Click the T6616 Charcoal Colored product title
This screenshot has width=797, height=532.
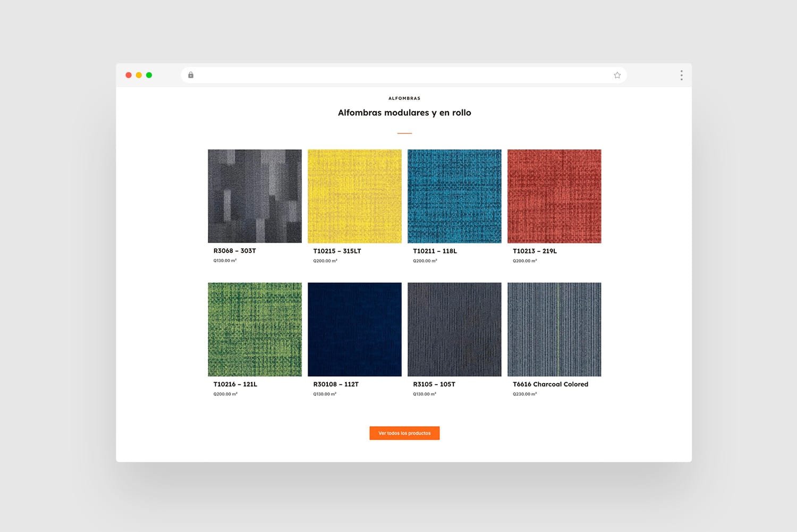pos(550,384)
